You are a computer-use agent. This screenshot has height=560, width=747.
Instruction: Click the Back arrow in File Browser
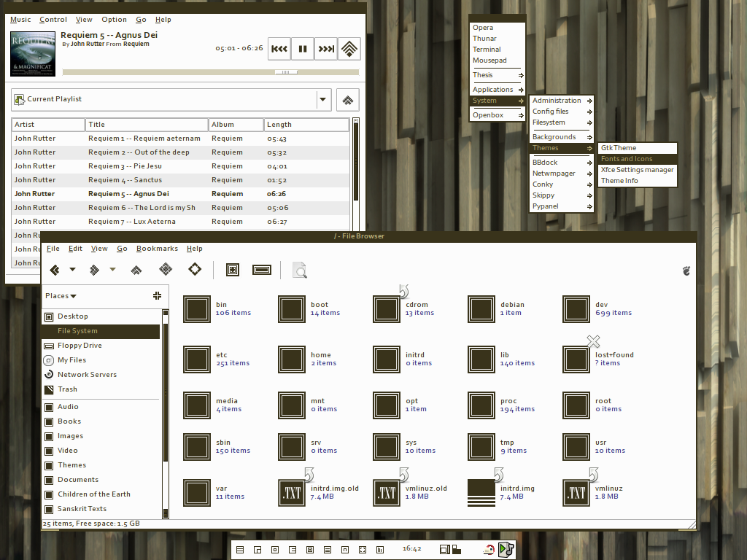coord(55,270)
